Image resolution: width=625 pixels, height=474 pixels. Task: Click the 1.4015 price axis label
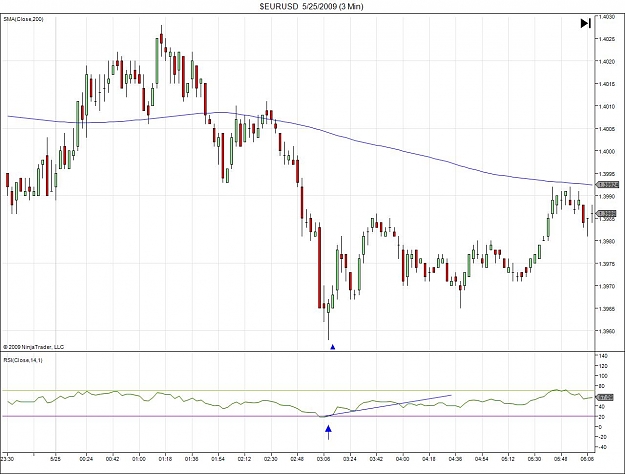[608, 84]
